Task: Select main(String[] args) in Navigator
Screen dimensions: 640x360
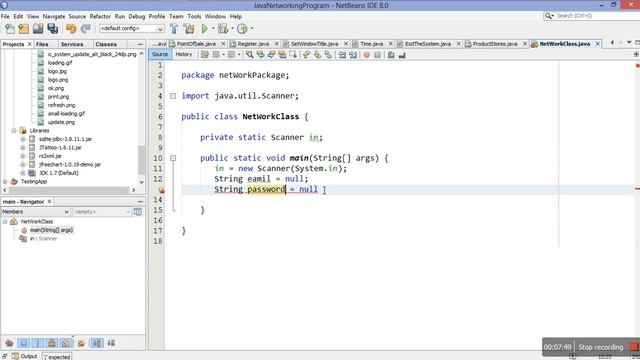Action: tap(51, 230)
